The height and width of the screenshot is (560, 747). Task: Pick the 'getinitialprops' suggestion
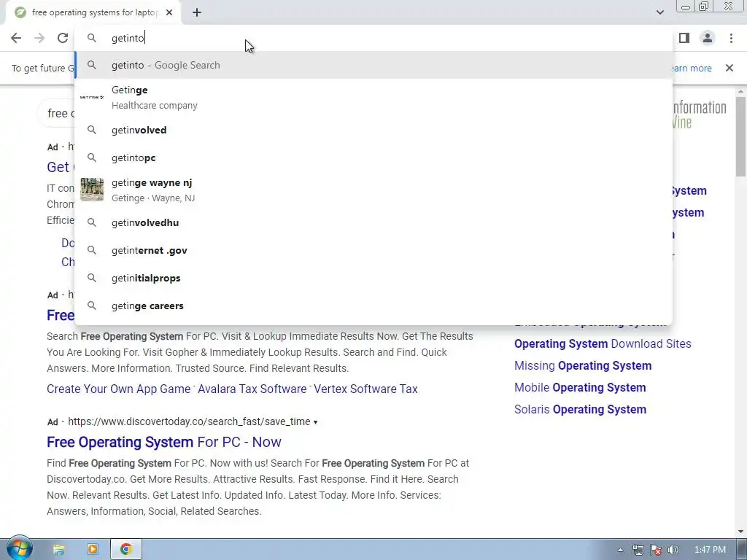374,278
